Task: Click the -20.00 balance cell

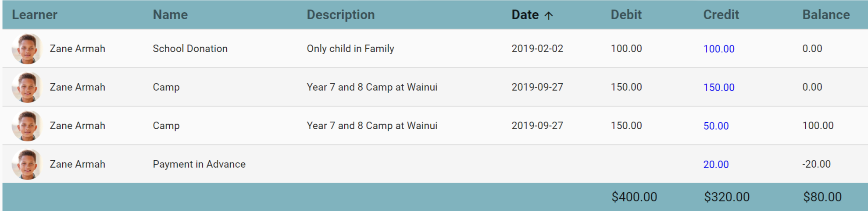Action: (x=816, y=164)
